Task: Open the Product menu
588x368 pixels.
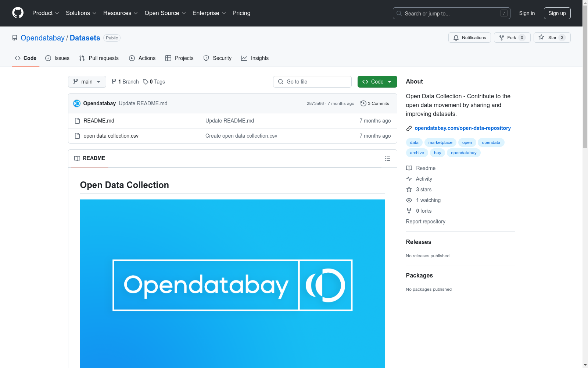Action: [46, 13]
